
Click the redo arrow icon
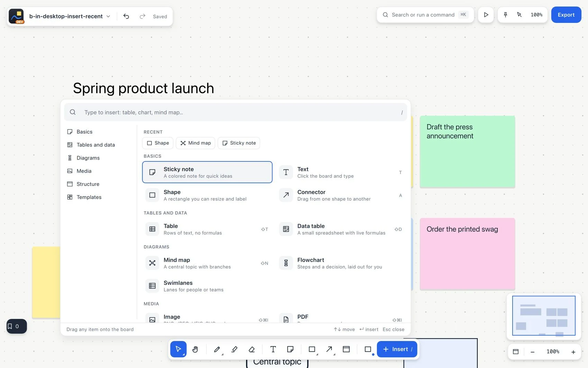pos(142,16)
